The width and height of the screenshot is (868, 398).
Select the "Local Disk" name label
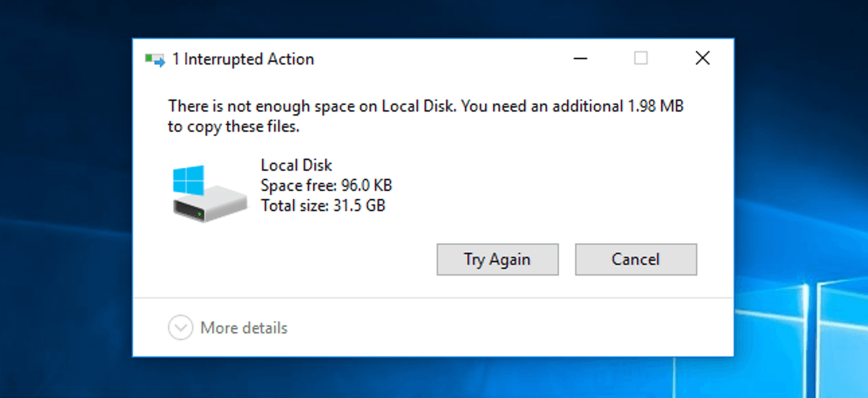pyautogui.click(x=296, y=165)
